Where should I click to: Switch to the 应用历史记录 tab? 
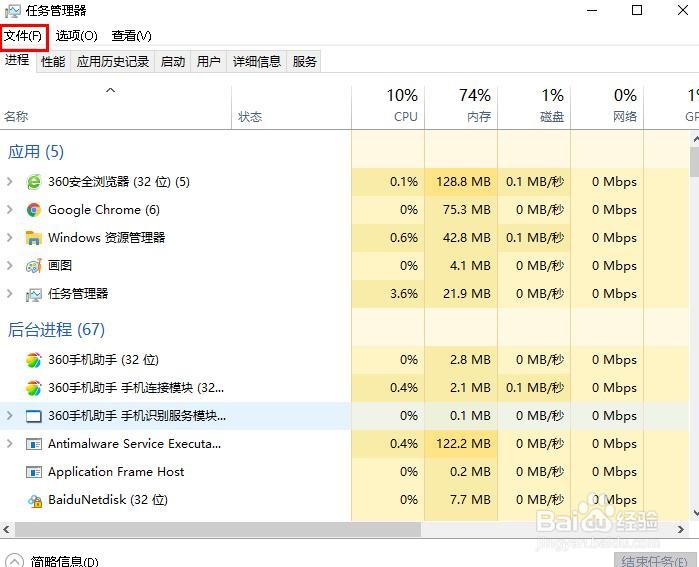click(113, 62)
